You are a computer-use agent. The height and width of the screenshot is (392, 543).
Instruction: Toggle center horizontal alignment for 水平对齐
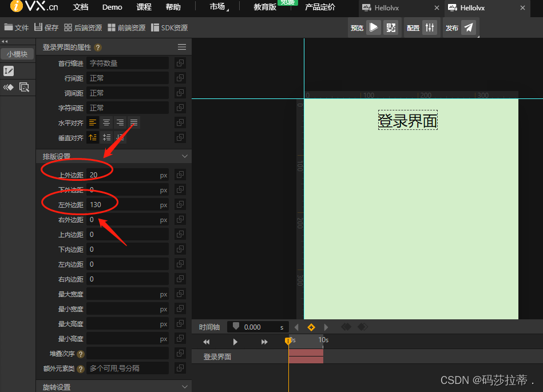[x=106, y=122]
